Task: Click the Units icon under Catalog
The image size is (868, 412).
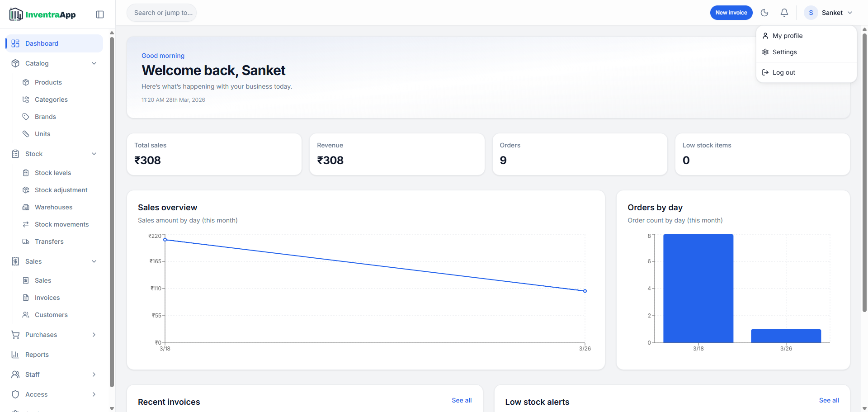Action: (x=26, y=133)
